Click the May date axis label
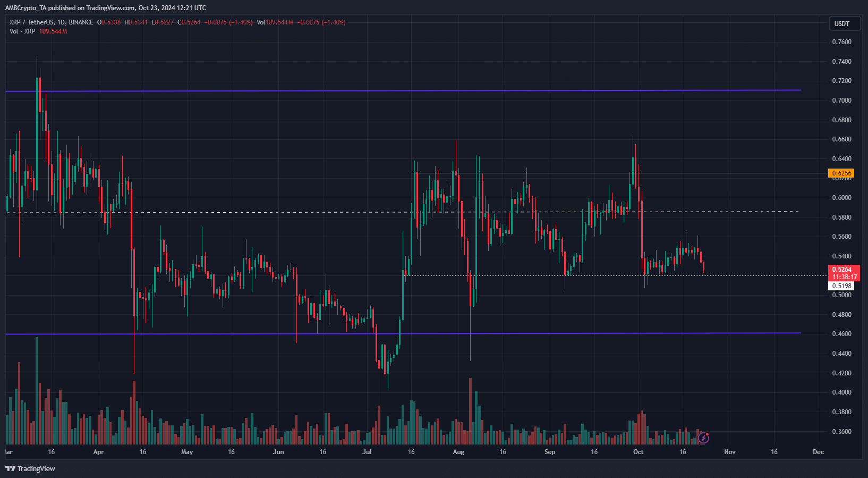Viewport: 868px width, 478px height. [187, 452]
